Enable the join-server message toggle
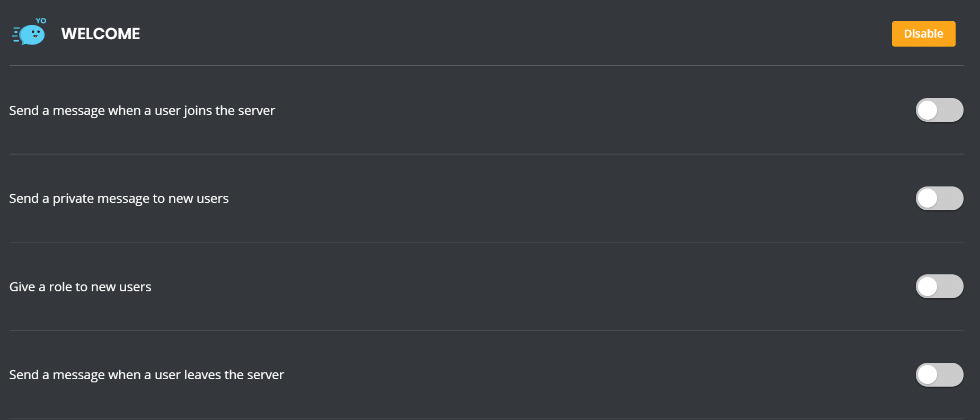Image resolution: width=980 pixels, height=420 pixels. pos(939,110)
